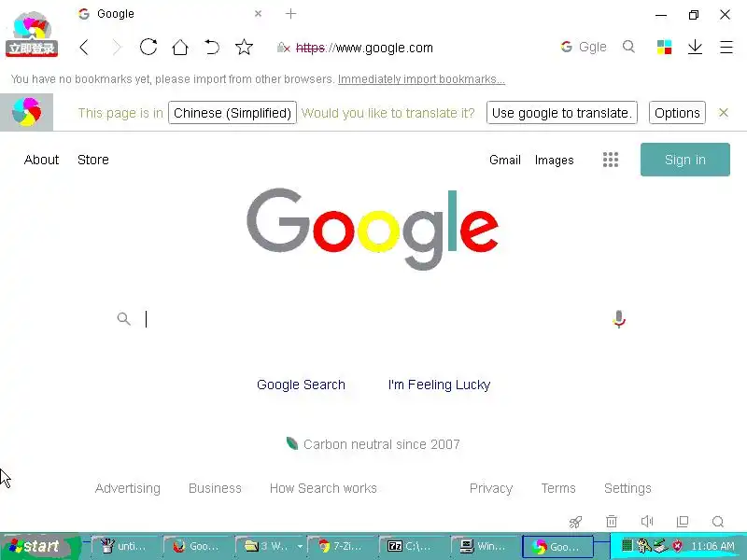Switch to the 7z C:\ taskbar window

coord(412,546)
